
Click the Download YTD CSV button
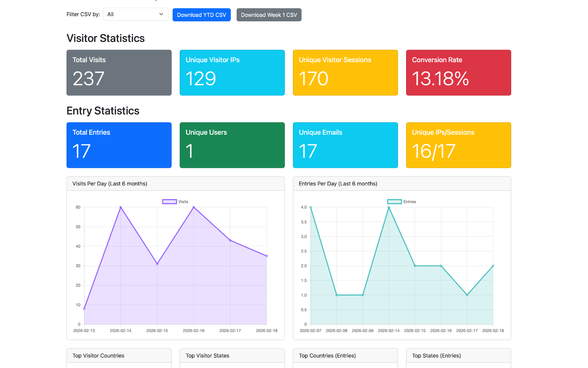pos(201,15)
